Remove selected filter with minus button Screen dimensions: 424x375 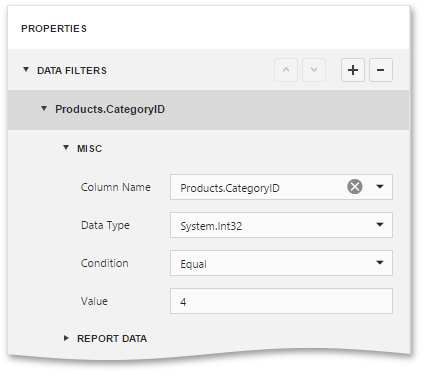381,70
